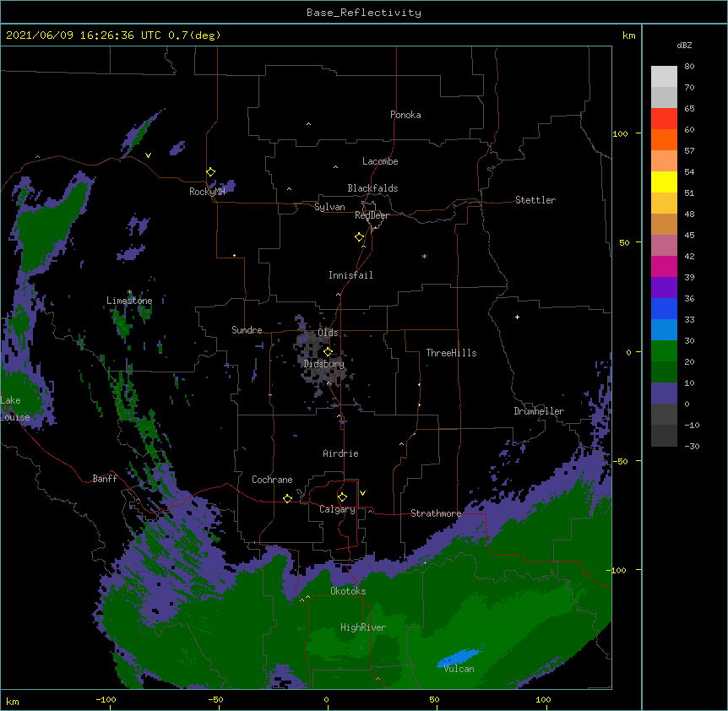Select the dBZ legend heading

(x=684, y=45)
